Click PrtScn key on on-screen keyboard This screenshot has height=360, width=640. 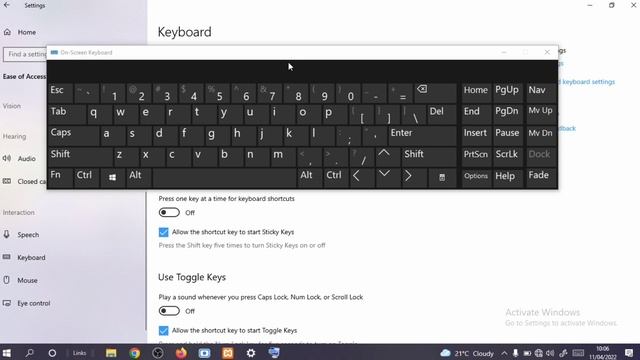(476, 156)
